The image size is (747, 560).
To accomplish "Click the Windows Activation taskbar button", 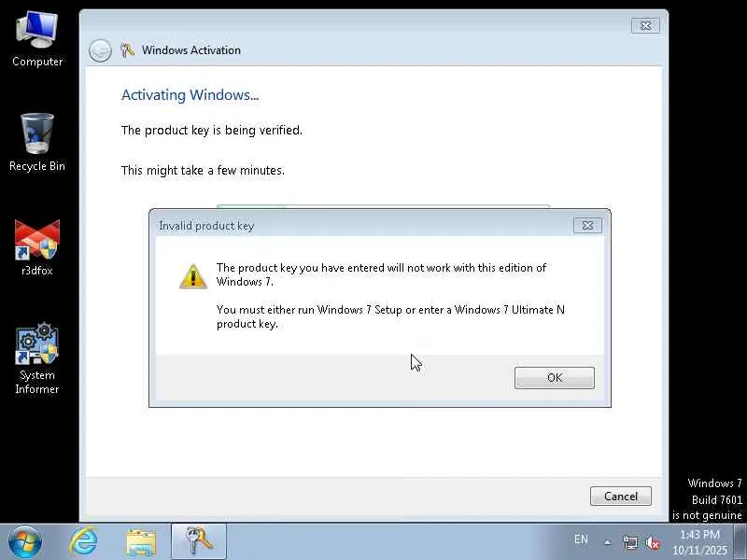I will tap(198, 541).
